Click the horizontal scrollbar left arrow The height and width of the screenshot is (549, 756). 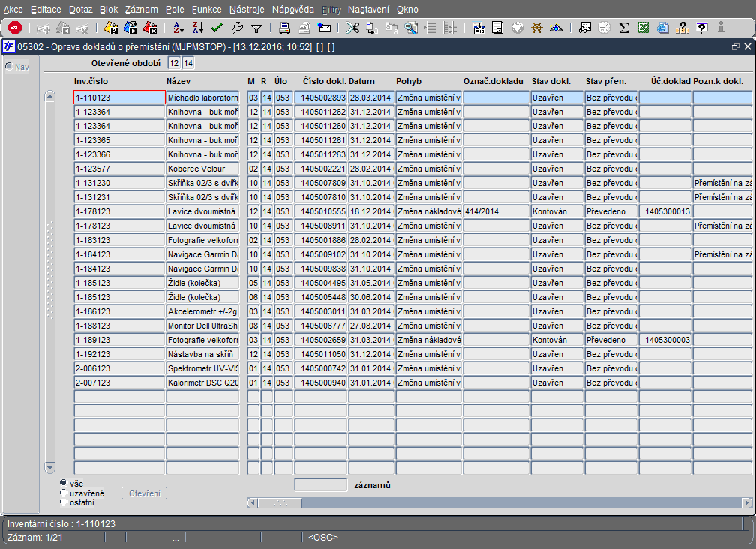(252, 502)
